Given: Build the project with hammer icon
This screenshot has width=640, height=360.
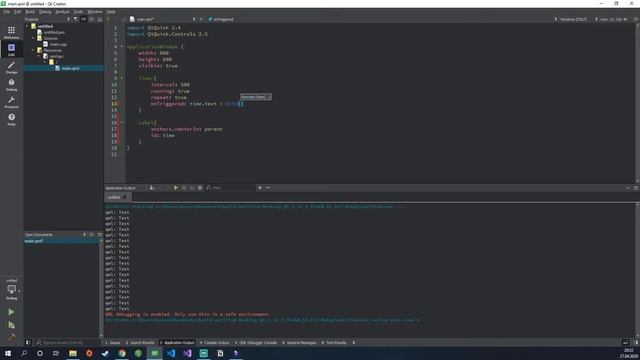Looking at the screenshot, I should 11,338.
